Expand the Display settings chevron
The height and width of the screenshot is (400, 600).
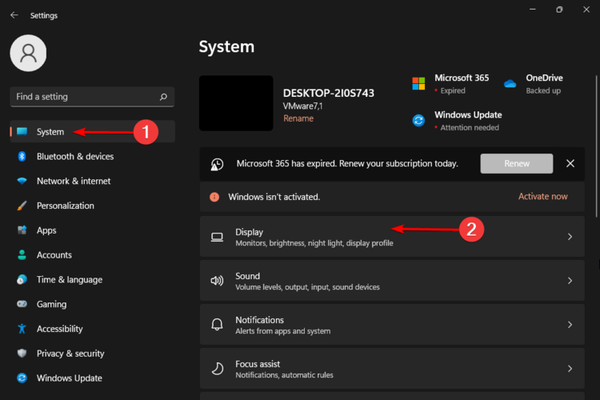570,237
